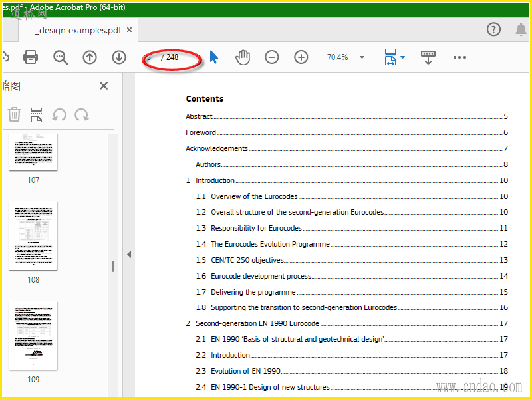Rotate page clockwise icon

click(x=82, y=114)
